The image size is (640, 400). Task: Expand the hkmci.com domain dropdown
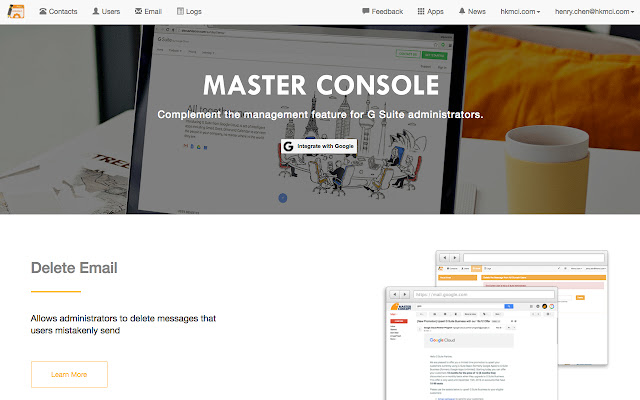520,11
